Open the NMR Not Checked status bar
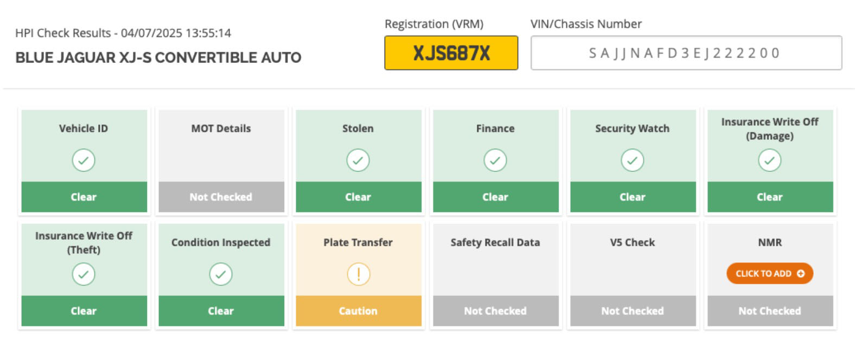This screenshot has height=346, width=868. (x=770, y=311)
